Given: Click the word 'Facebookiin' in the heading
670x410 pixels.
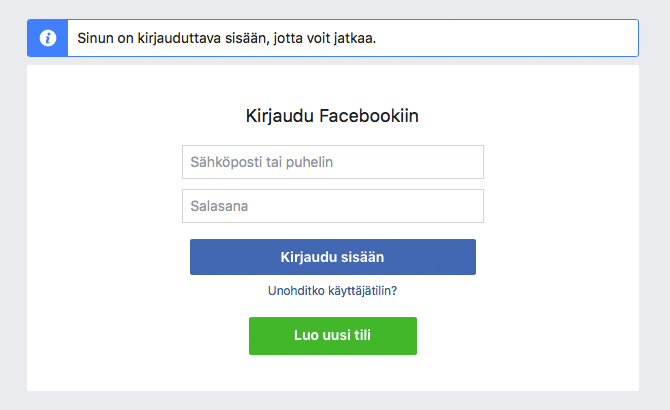Looking at the screenshot, I should point(368,116).
